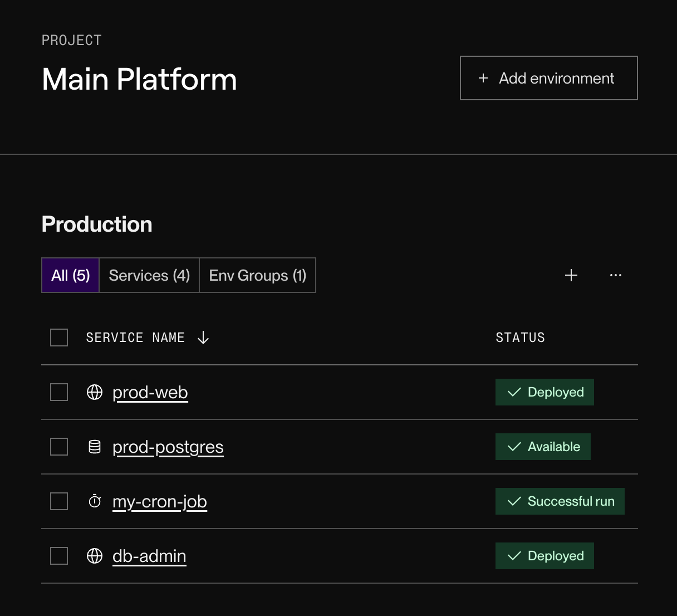Image resolution: width=677 pixels, height=616 pixels.
Task: Select the prod-postgres row checkbox
Action: (x=58, y=447)
